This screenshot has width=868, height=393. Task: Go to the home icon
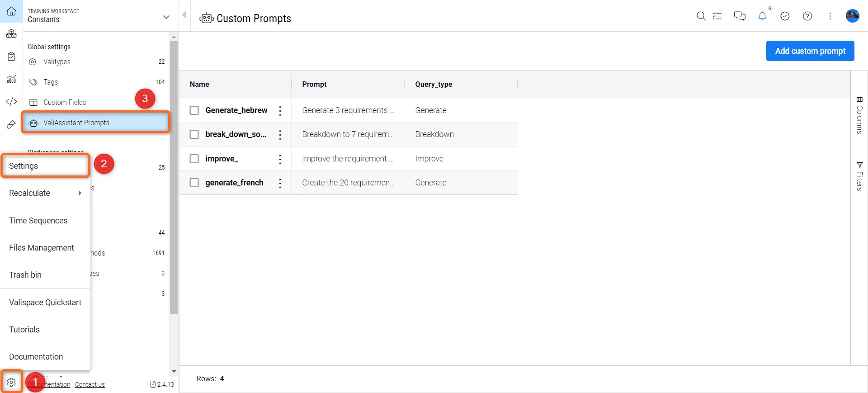(x=11, y=11)
